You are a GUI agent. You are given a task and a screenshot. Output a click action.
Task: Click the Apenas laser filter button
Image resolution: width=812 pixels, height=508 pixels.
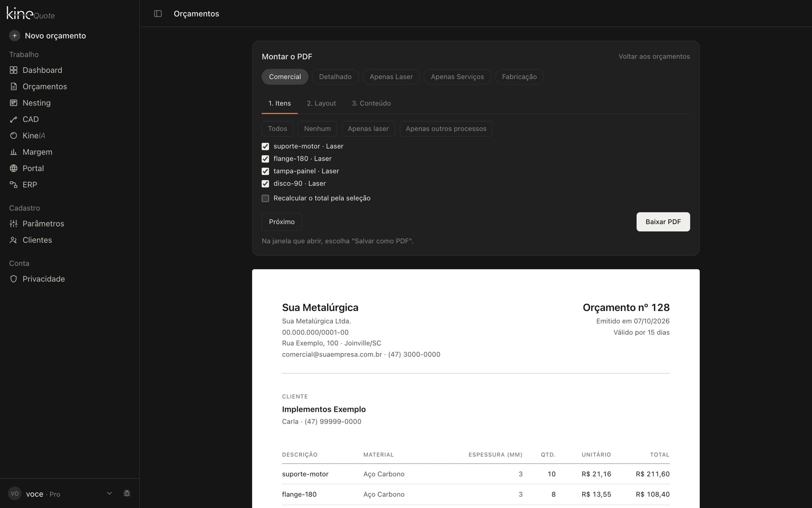coord(368,129)
